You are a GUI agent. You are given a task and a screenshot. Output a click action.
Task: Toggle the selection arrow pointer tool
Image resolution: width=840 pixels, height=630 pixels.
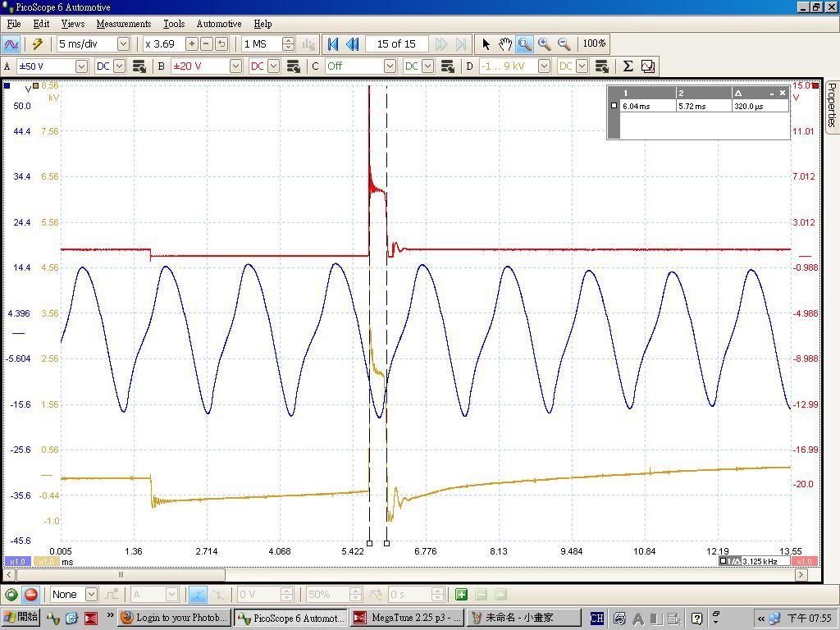(486, 44)
